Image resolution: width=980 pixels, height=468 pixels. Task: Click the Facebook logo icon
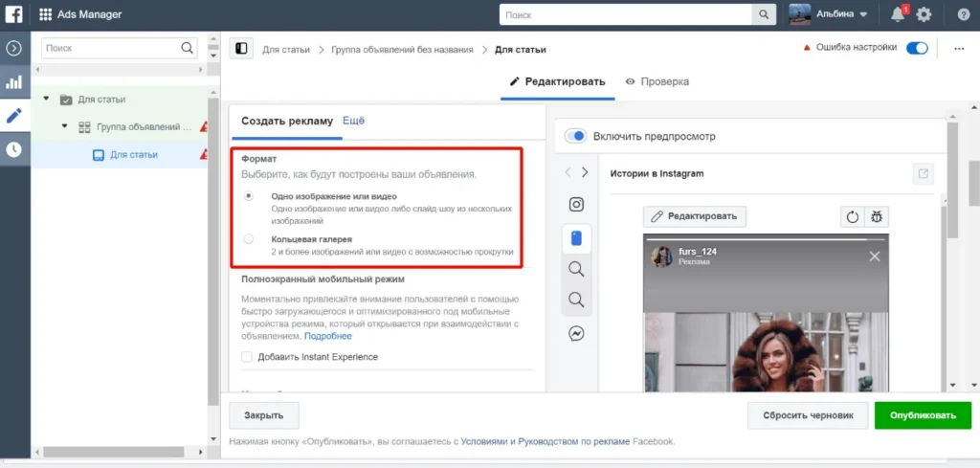[14, 13]
